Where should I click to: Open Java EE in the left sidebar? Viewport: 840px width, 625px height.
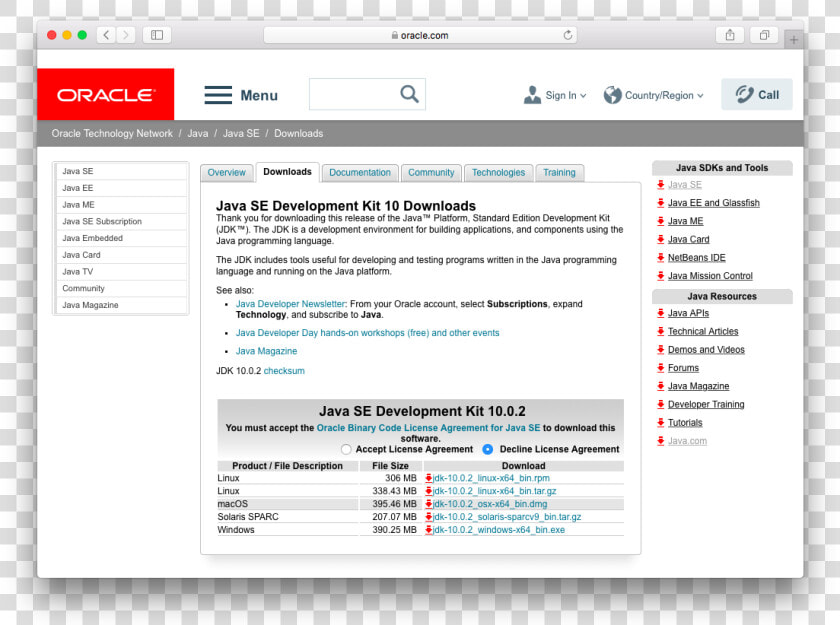[121, 188]
